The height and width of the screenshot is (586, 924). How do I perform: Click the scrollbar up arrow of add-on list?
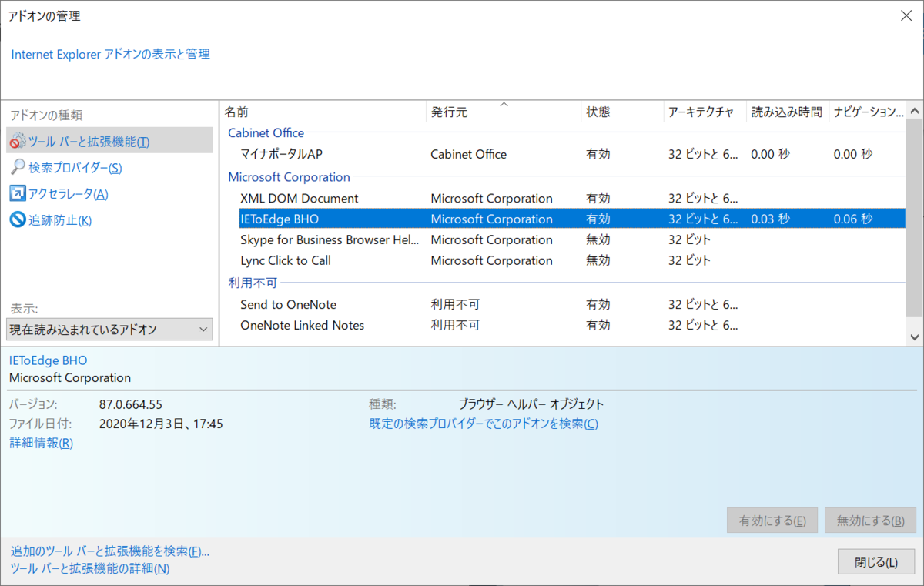[915, 112]
